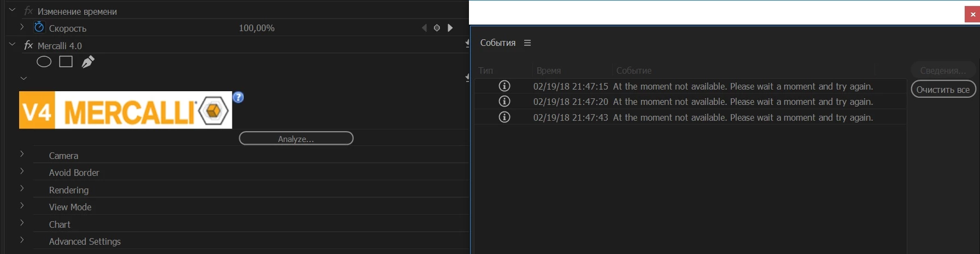This screenshot has height=254, width=980.
Task: Click the Очистить все button
Action: [x=943, y=90]
